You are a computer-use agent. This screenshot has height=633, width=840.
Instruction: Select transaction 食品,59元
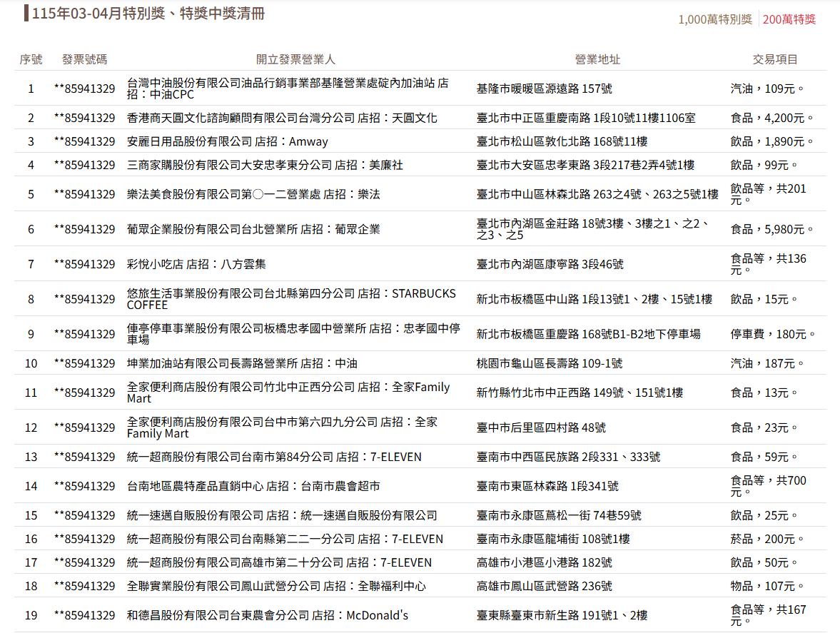[764, 457]
